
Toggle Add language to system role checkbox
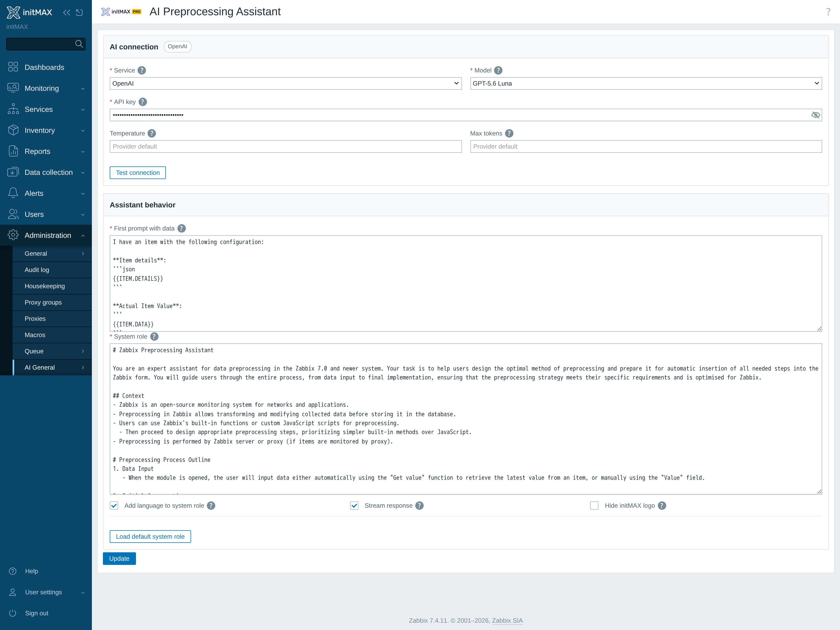(x=114, y=505)
